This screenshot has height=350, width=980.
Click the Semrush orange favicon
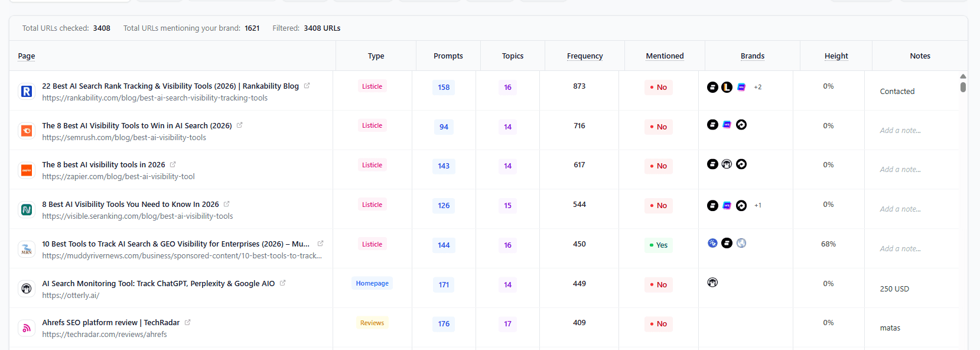pos(27,131)
